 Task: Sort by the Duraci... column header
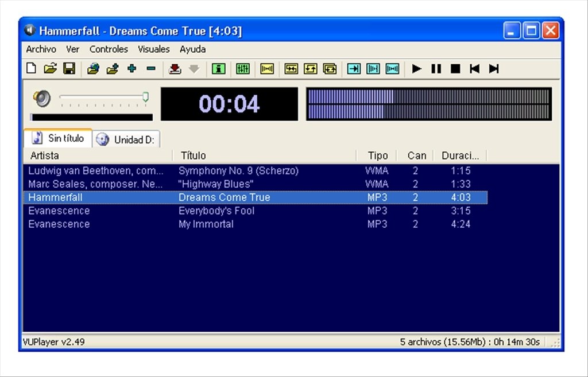tap(460, 156)
